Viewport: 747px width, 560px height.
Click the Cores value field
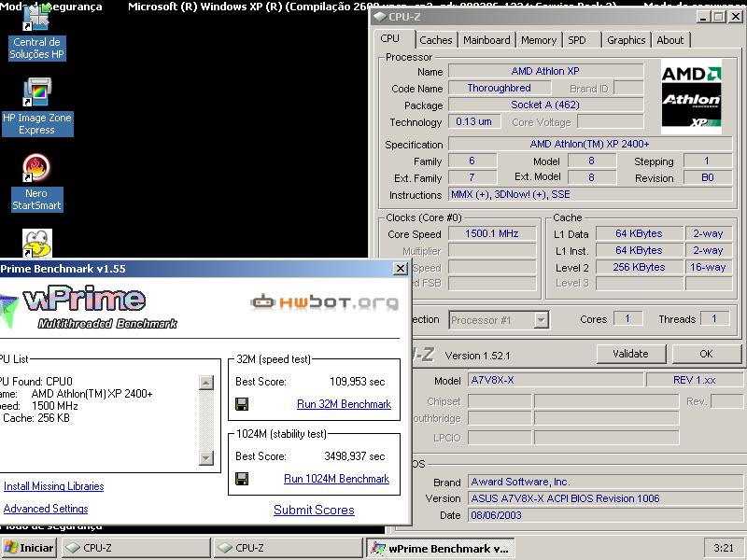tap(627, 318)
